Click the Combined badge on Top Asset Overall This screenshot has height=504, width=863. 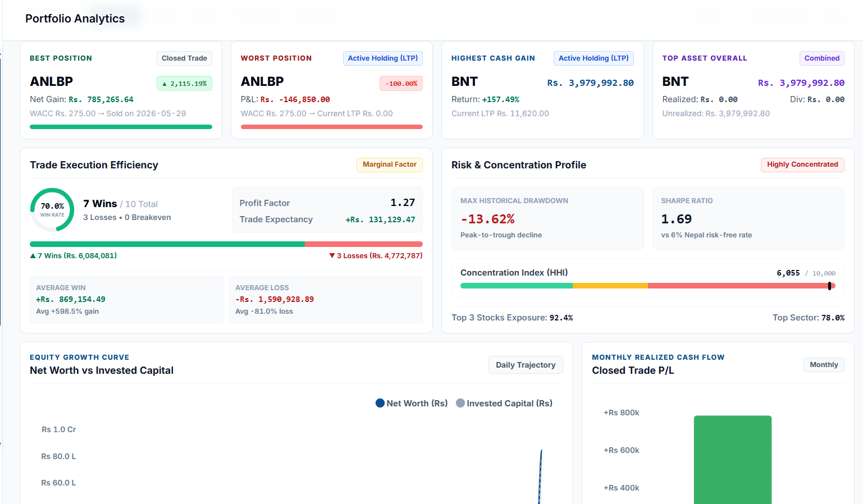coord(822,58)
